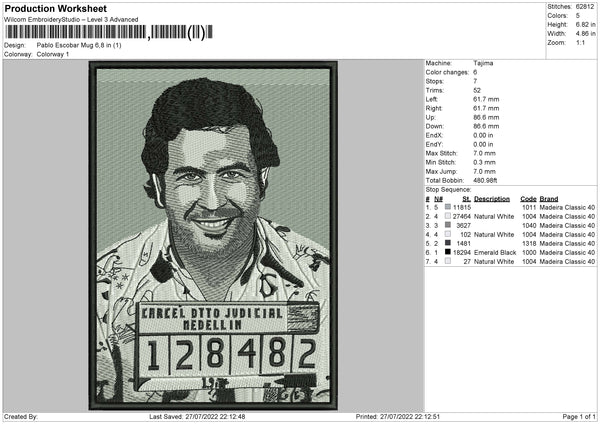
Task: Click the 'Brand' column header
Action: [x=549, y=199]
